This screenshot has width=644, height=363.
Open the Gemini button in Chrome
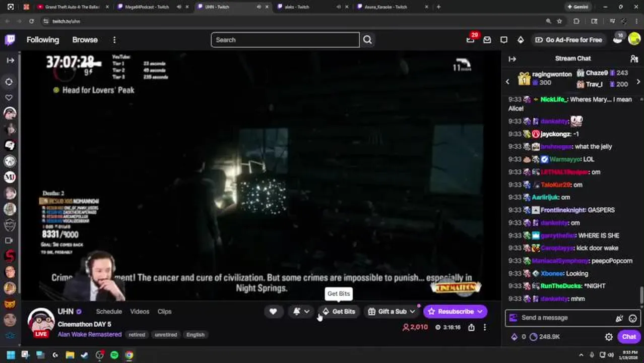coord(578,7)
